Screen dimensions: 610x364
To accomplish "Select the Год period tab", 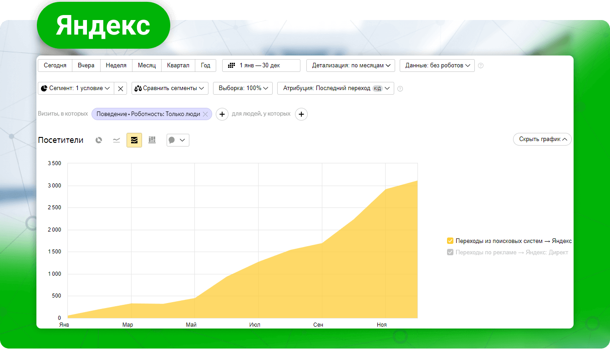I will click(x=206, y=66).
